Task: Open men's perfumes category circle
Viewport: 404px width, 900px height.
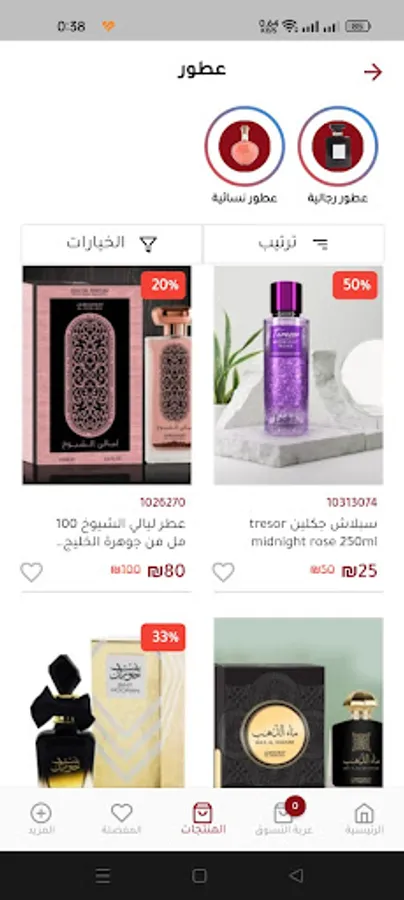Action: click(x=337, y=146)
